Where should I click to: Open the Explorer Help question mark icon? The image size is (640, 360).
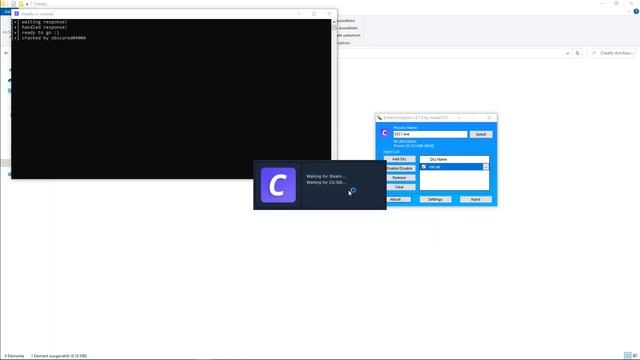[636, 11]
